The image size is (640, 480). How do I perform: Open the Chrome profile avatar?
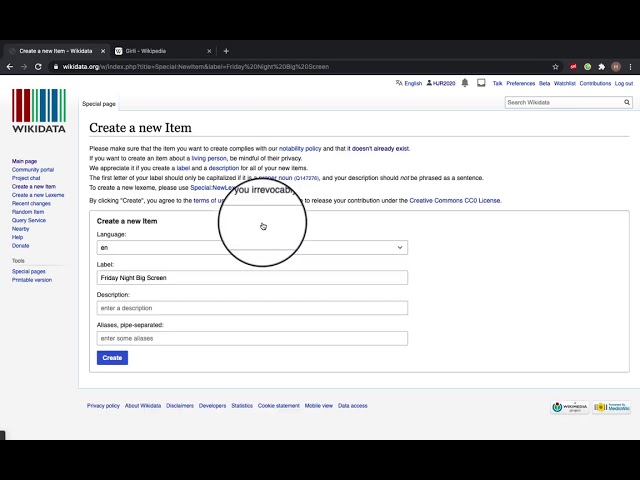pos(616,67)
